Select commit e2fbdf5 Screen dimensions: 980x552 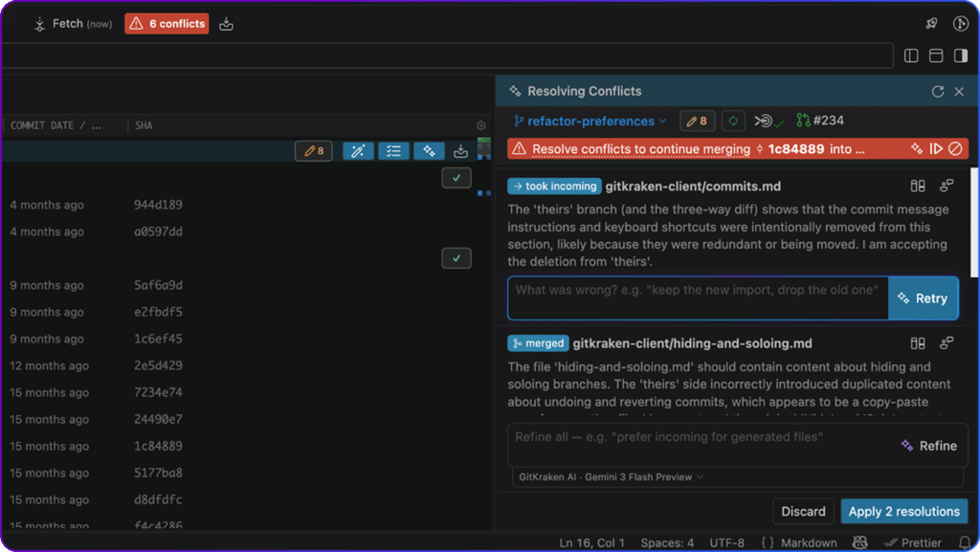pos(158,312)
